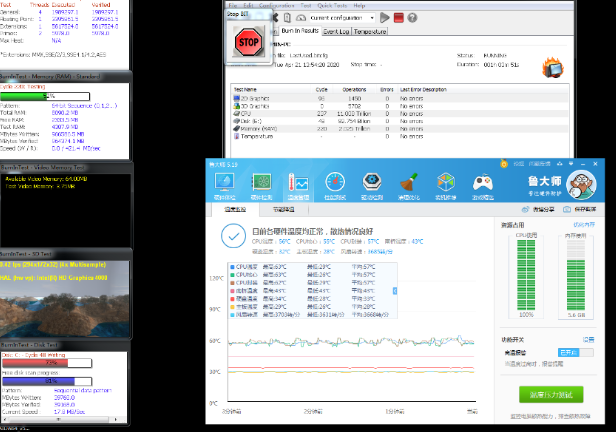Click the 3D Graphics row icon

tap(236, 106)
